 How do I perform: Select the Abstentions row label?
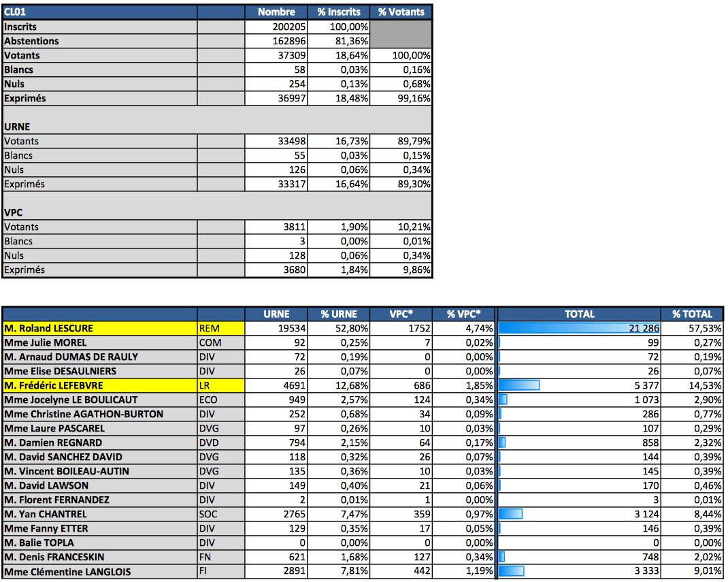99,41
